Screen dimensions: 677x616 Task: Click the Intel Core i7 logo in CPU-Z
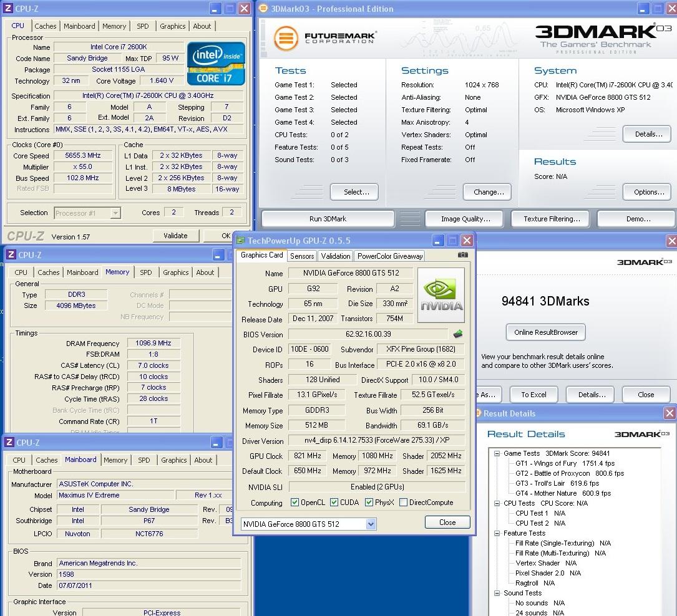tap(216, 64)
